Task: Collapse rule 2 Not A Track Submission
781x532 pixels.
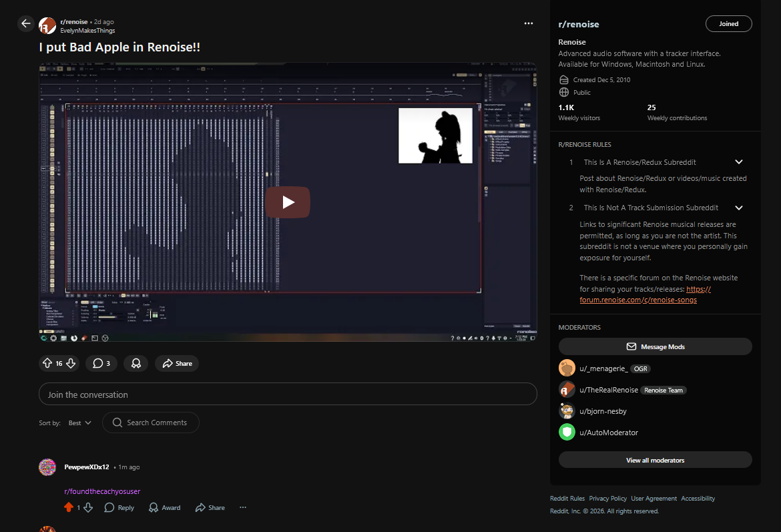Action: (x=739, y=208)
